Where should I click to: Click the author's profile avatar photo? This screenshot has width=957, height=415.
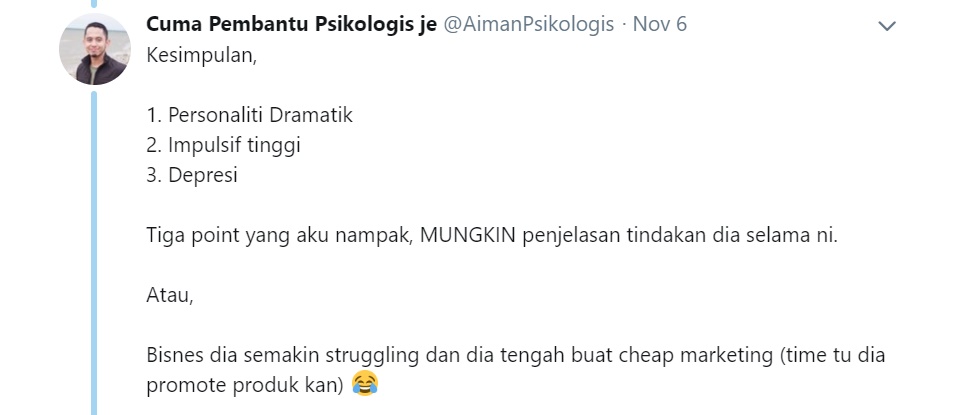[x=95, y=49]
